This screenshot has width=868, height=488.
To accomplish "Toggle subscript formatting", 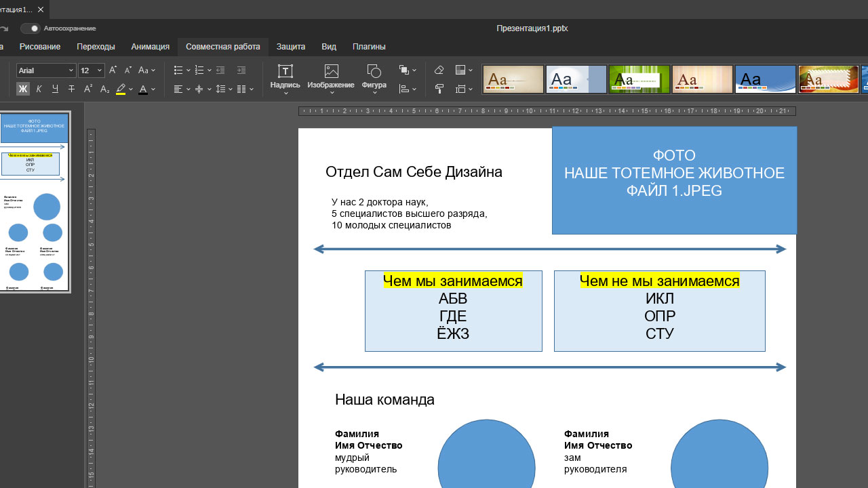I will pos(104,89).
